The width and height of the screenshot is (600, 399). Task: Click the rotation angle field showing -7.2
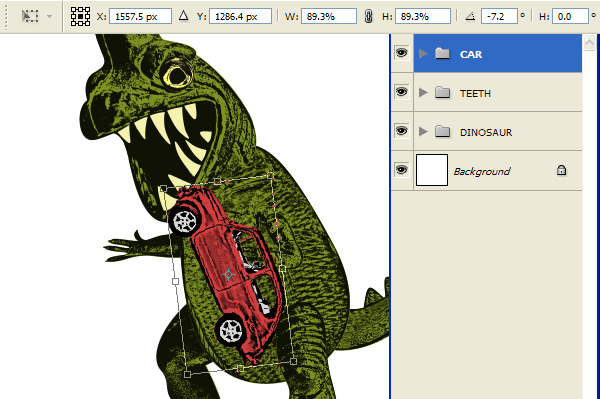499,16
